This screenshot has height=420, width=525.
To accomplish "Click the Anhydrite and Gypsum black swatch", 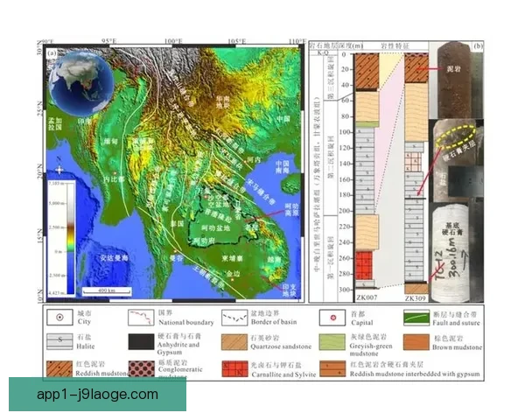I will point(141,341).
